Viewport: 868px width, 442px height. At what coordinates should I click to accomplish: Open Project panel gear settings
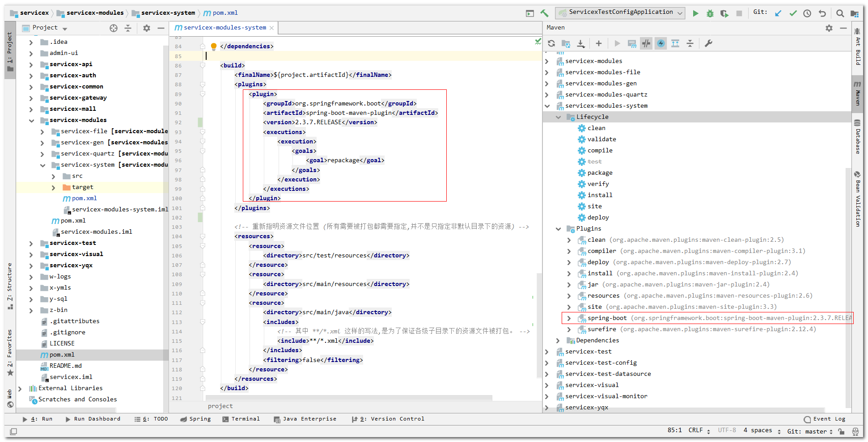pos(147,28)
